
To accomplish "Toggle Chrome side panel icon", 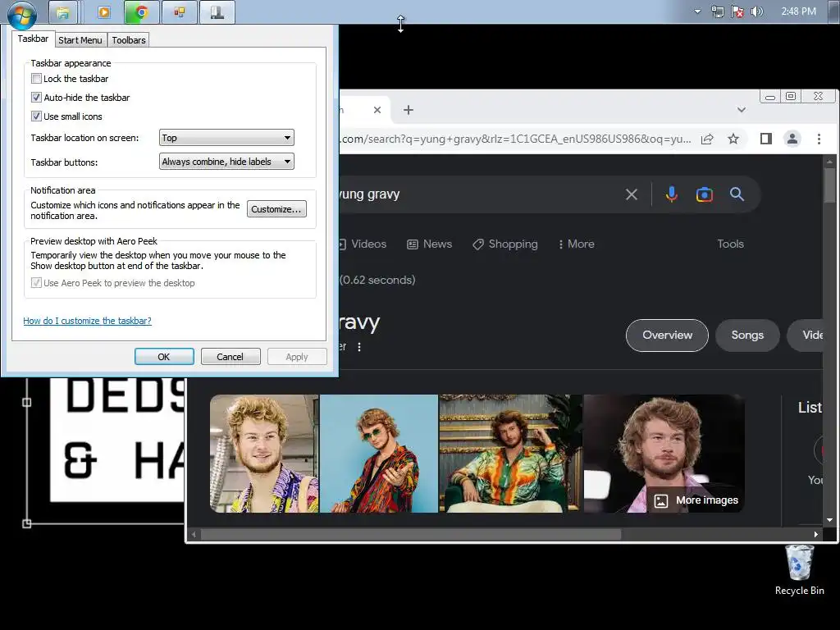I will point(766,139).
